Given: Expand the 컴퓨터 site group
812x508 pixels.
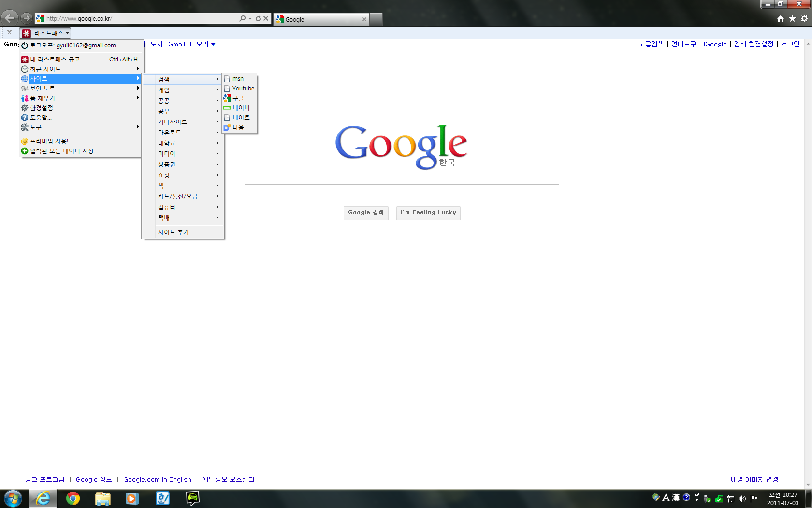Looking at the screenshot, I should pyautogui.click(x=183, y=207).
